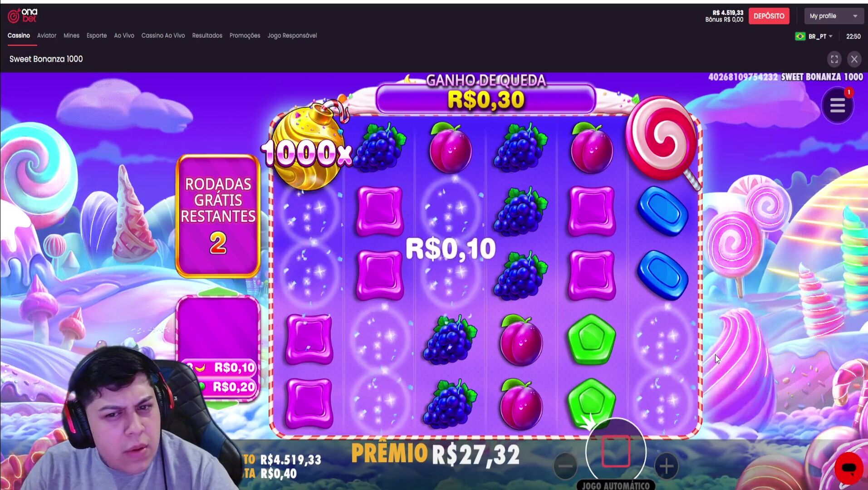Click the Depósito button
868x490 pixels.
pos(769,16)
